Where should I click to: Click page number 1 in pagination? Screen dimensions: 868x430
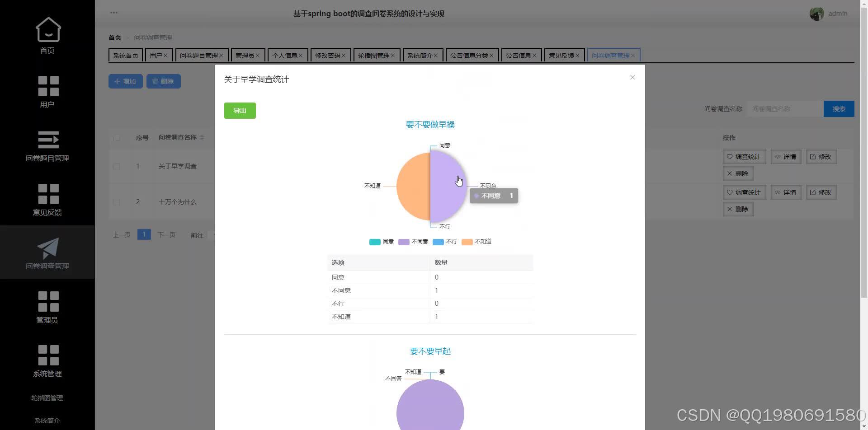pos(144,234)
